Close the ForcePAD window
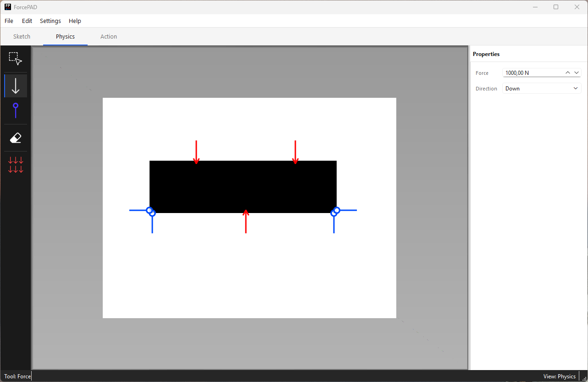The height and width of the screenshot is (382, 588). click(577, 7)
